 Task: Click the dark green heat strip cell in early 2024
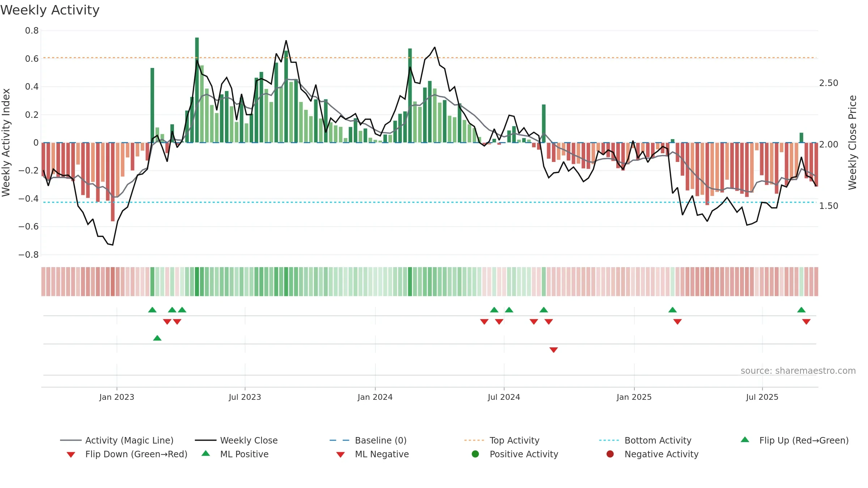coord(410,282)
